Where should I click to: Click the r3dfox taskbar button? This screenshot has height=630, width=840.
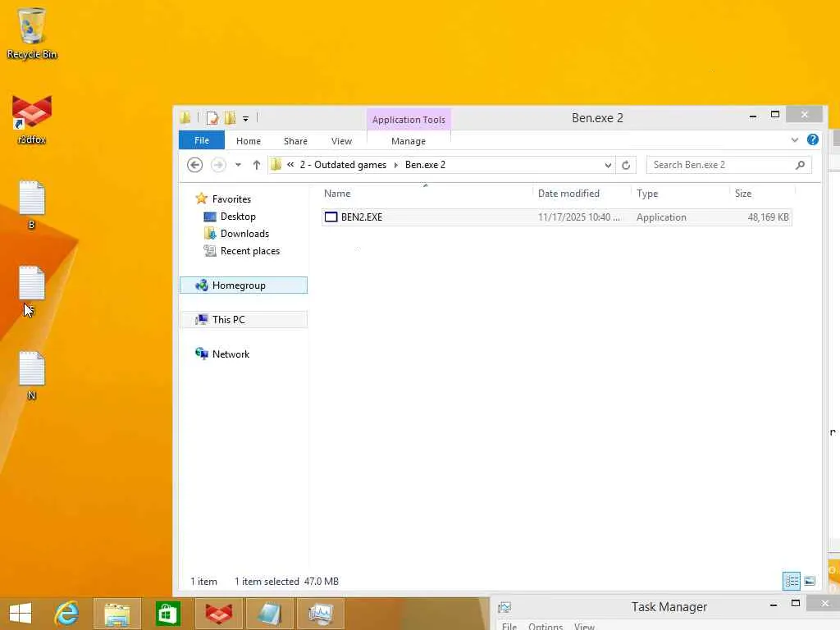218,614
